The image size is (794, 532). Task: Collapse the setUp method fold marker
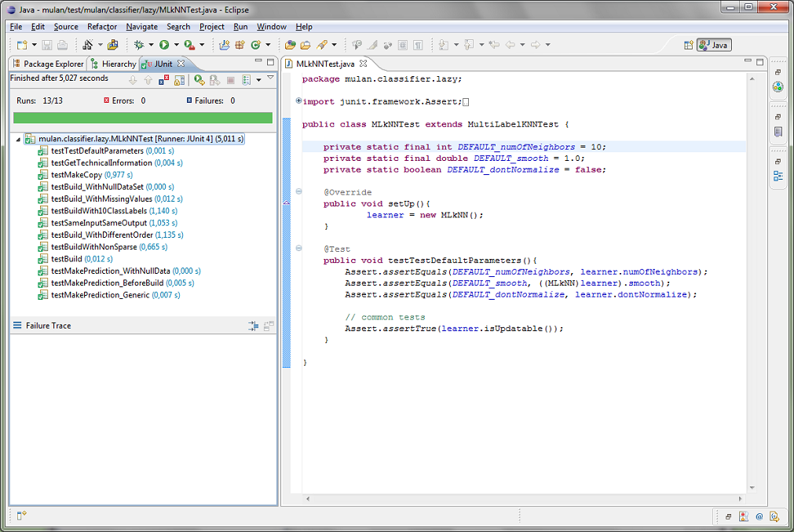click(298, 192)
